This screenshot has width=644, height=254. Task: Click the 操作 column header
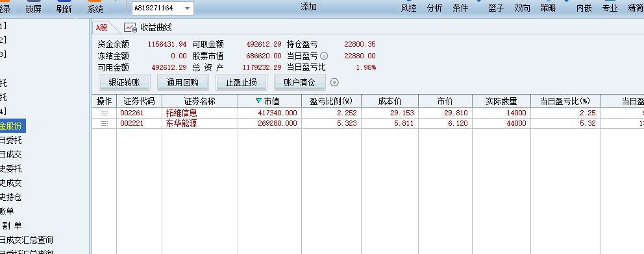[x=105, y=101]
